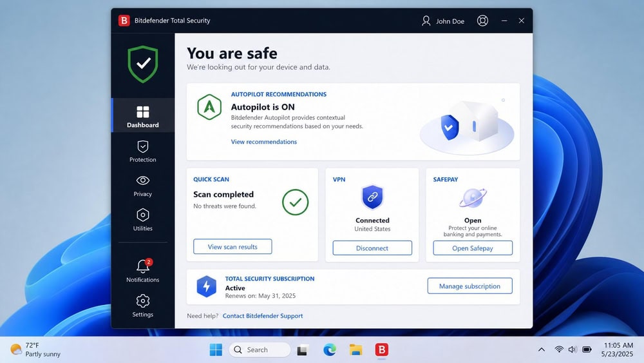Open the John Doe account profile
The width and height of the screenshot is (644, 363).
pyautogui.click(x=443, y=21)
